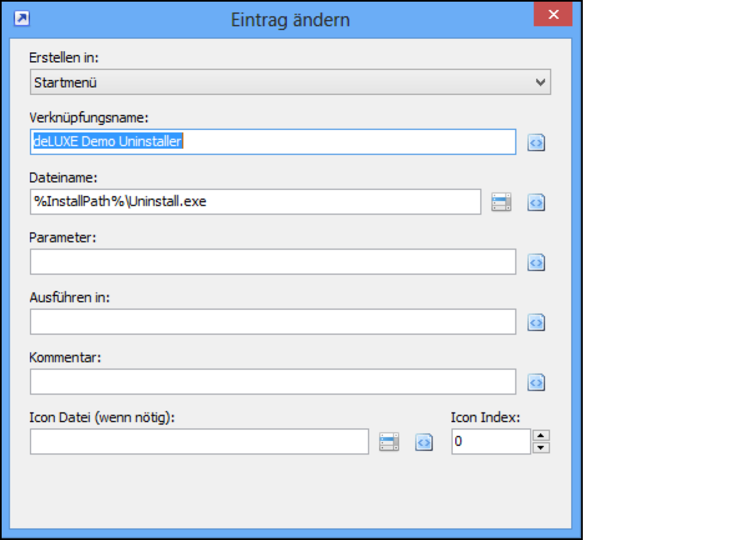Screen dimensions: 756x540
Task: Browse for an icon file using the browse icon
Action: [389, 442]
